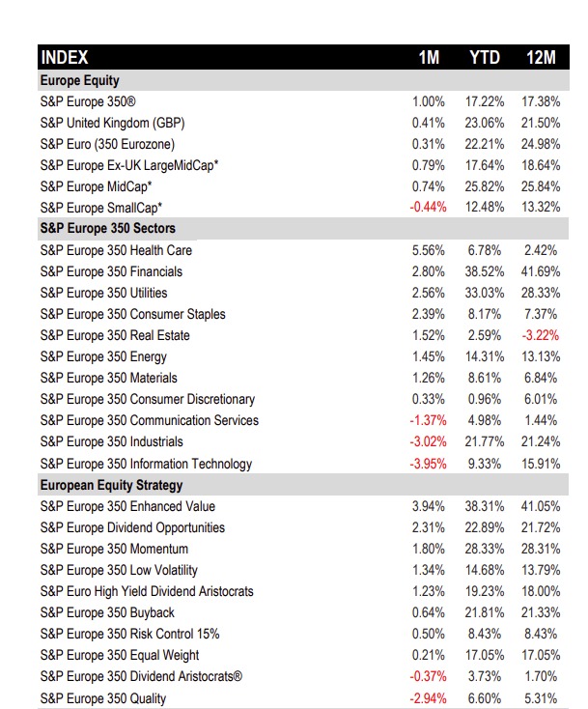Select the 12M column header

(540, 58)
